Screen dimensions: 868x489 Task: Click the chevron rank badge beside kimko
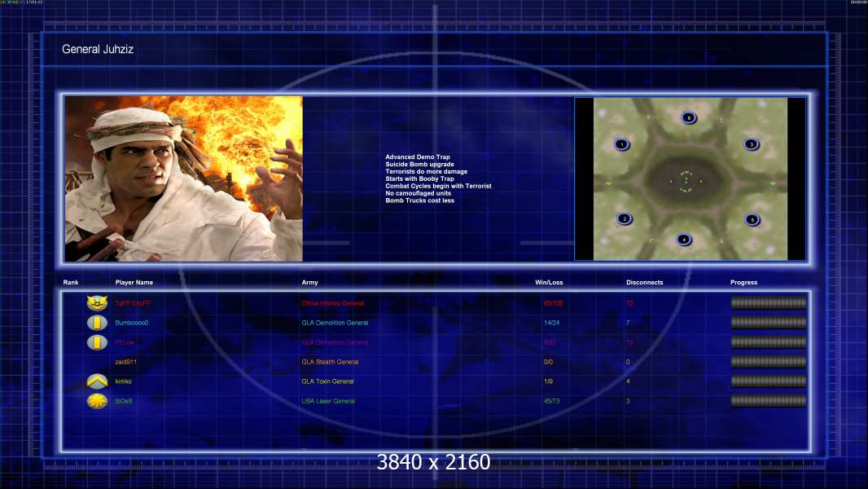pyautogui.click(x=97, y=381)
